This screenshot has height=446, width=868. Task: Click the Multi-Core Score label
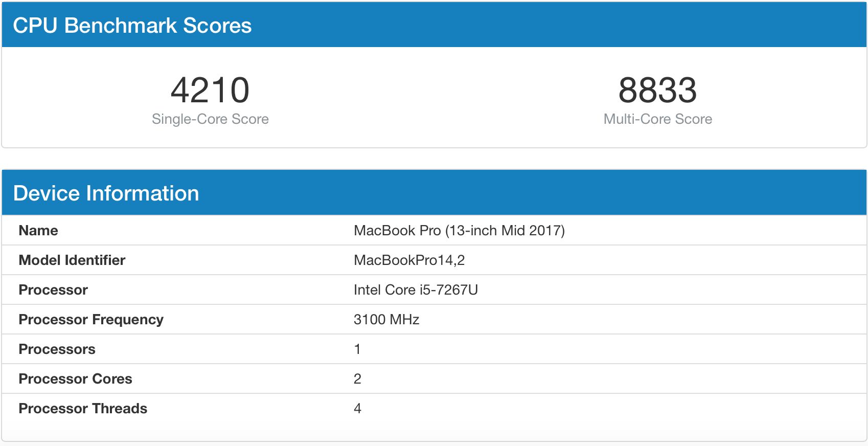point(657,119)
